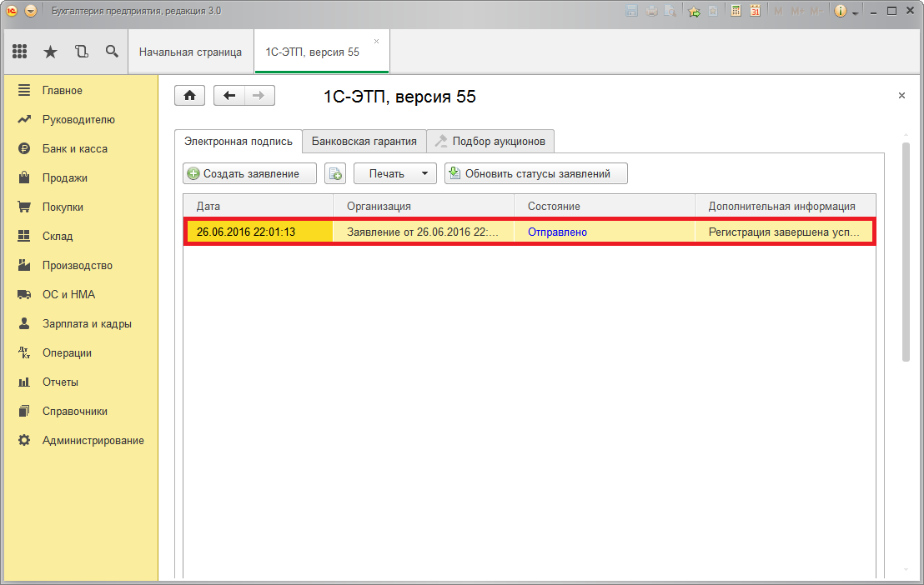Open Банк и касса section
The height and width of the screenshot is (585, 924).
point(74,148)
